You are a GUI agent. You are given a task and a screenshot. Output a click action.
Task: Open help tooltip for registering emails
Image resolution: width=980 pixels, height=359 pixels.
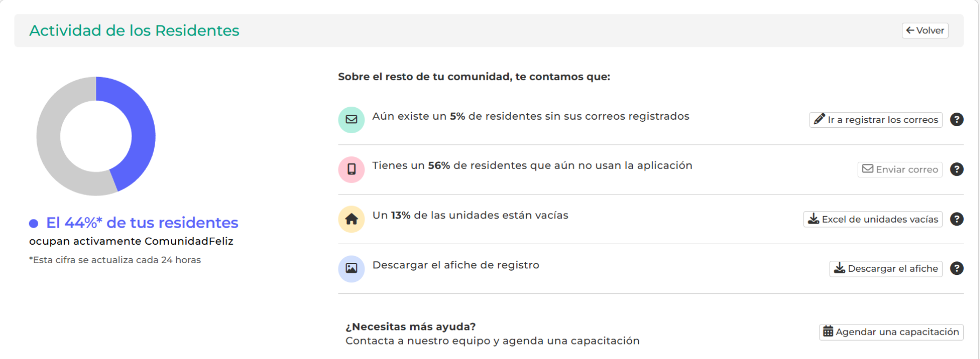pos(956,120)
